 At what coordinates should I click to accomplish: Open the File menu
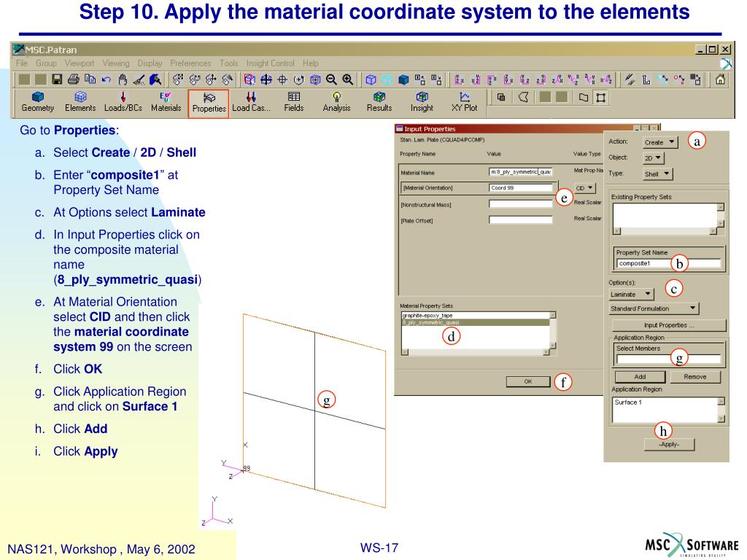coord(21,63)
